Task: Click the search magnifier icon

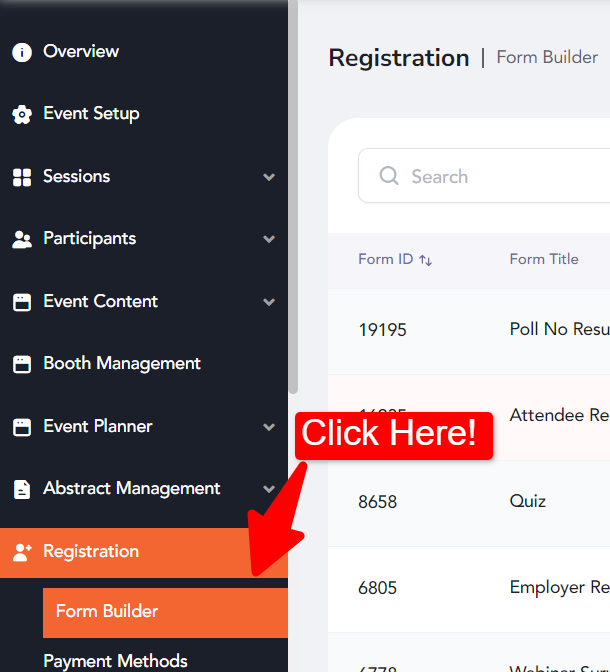Action: [x=389, y=175]
